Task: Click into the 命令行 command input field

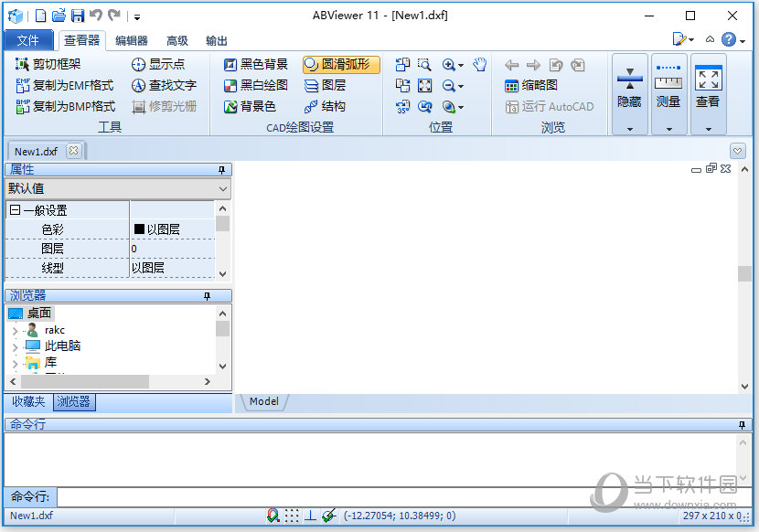Action: (x=404, y=496)
